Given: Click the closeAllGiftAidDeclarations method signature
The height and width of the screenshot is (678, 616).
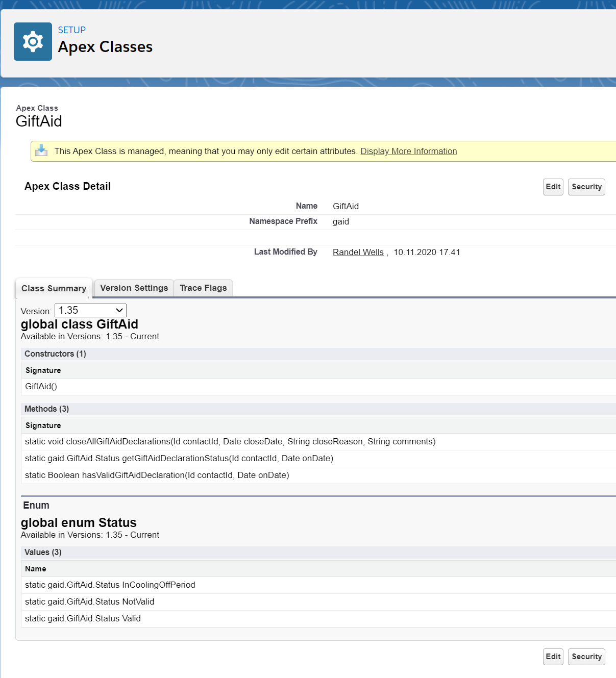Looking at the screenshot, I should [230, 441].
